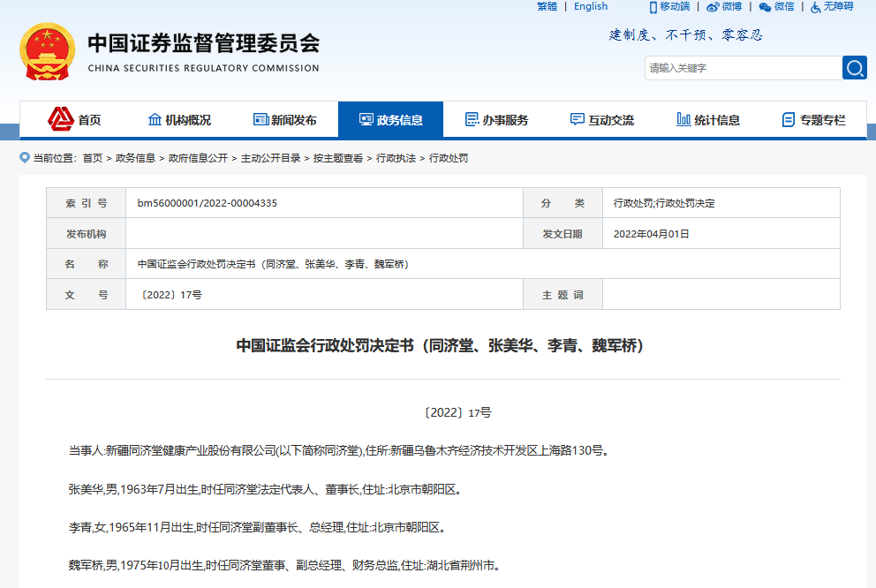Image resolution: width=876 pixels, height=588 pixels.
Task: Click the search magnifier button
Action: click(x=854, y=68)
